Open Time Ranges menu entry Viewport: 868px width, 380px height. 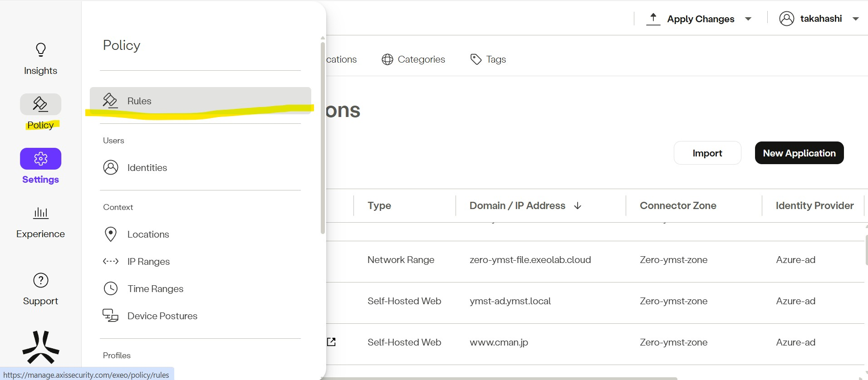155,289
